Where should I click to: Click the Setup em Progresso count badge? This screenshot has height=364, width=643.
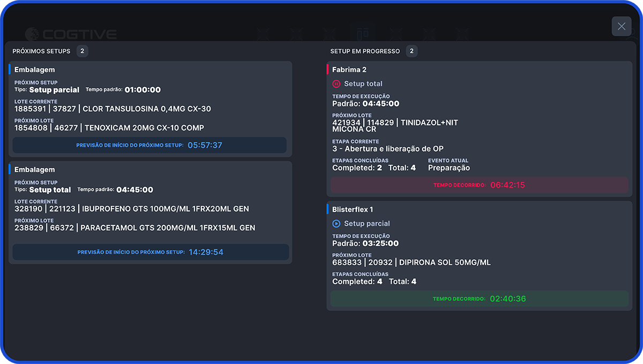(412, 51)
